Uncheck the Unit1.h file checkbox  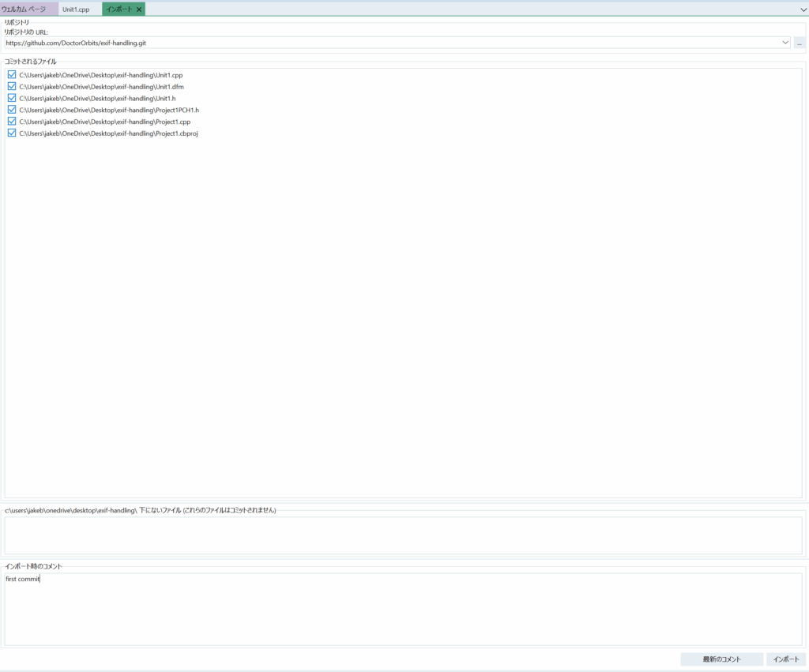pos(12,99)
